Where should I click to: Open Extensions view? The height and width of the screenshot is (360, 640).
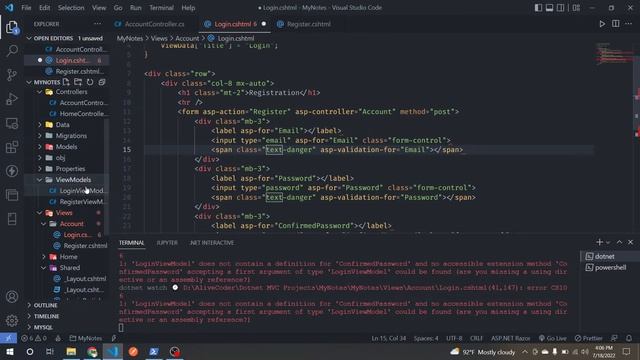pyautogui.click(x=12, y=147)
